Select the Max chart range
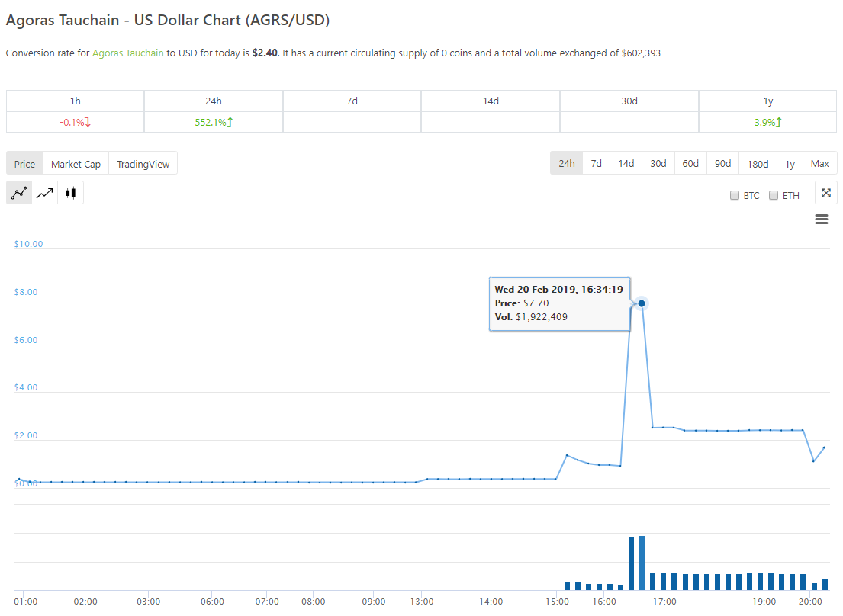 [x=820, y=163]
